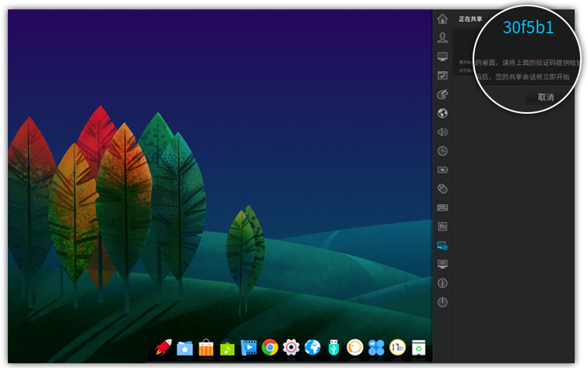Open the orange circle app in dock
The image size is (588, 368).
355,348
